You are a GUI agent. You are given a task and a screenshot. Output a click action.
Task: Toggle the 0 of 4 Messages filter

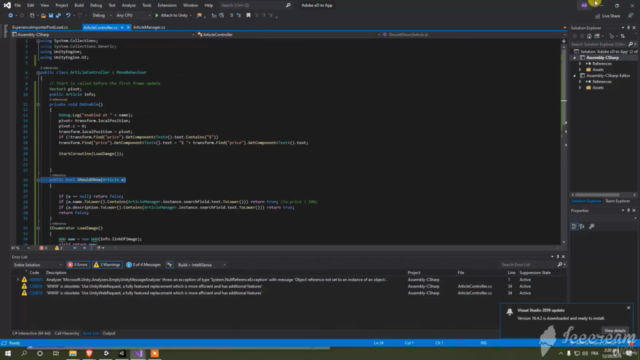coord(144,265)
